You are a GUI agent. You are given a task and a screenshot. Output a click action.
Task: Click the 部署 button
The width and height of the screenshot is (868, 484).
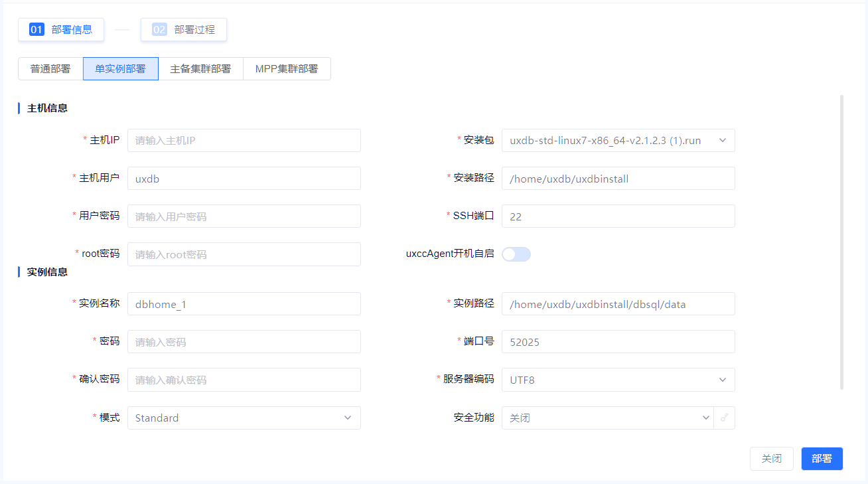[822, 459]
